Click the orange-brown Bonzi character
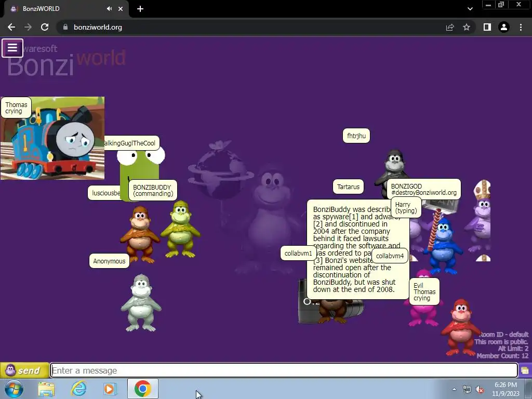532x399 pixels. pos(139,234)
